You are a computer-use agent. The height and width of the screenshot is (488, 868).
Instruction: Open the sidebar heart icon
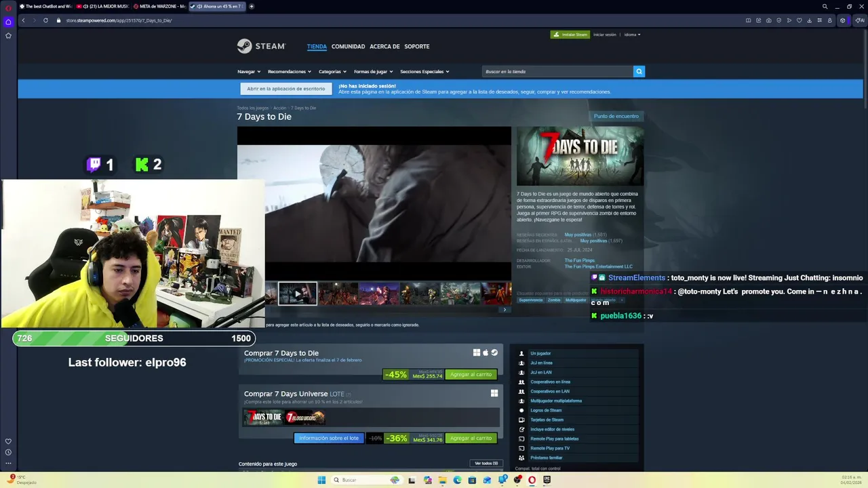pyautogui.click(x=8, y=441)
